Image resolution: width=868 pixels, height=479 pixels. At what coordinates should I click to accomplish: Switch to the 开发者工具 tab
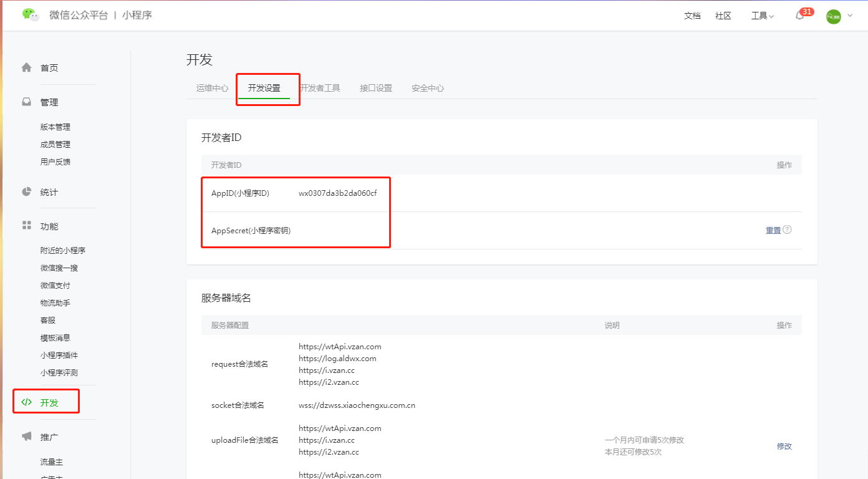320,88
